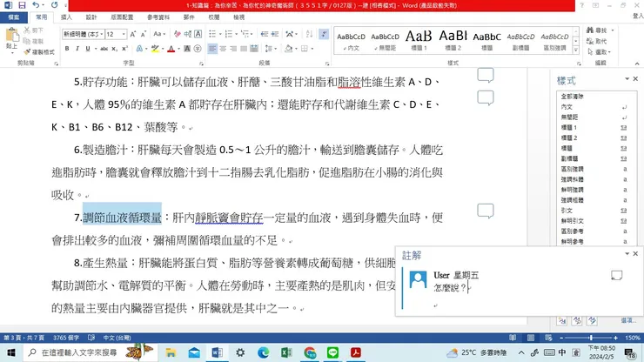Switch to the 設計 ribbon tab

[91, 17]
